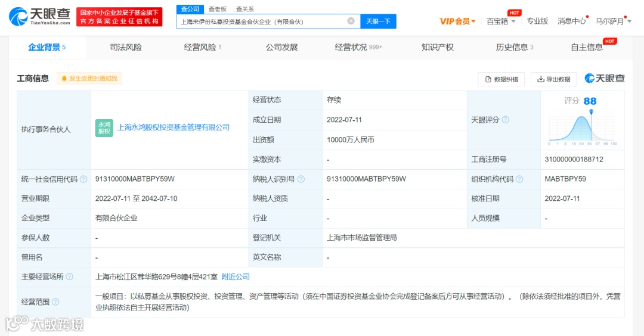This screenshot has height=336, width=644.
Task: Click the 登记机关 value 上海市市场监督管理局
Action: 361,238
